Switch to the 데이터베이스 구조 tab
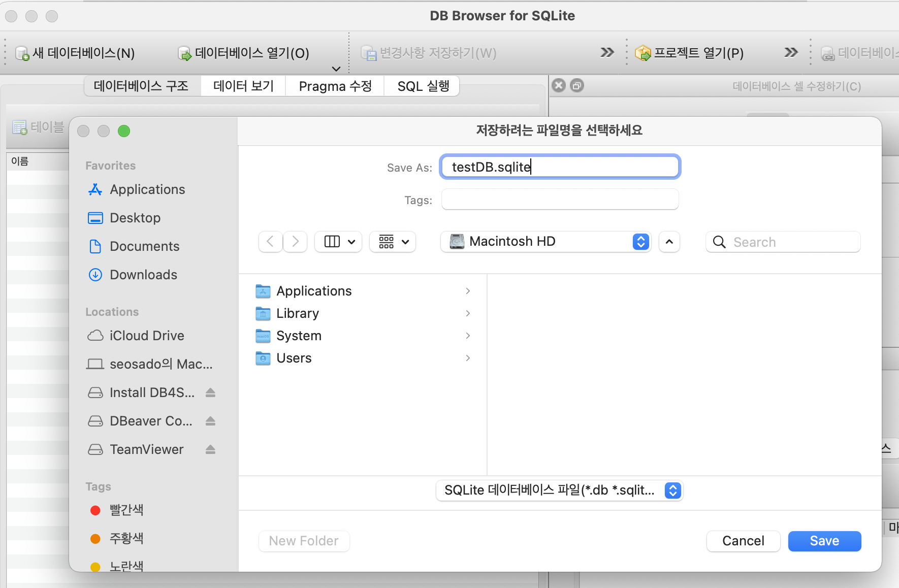This screenshot has width=899, height=588. [x=141, y=86]
